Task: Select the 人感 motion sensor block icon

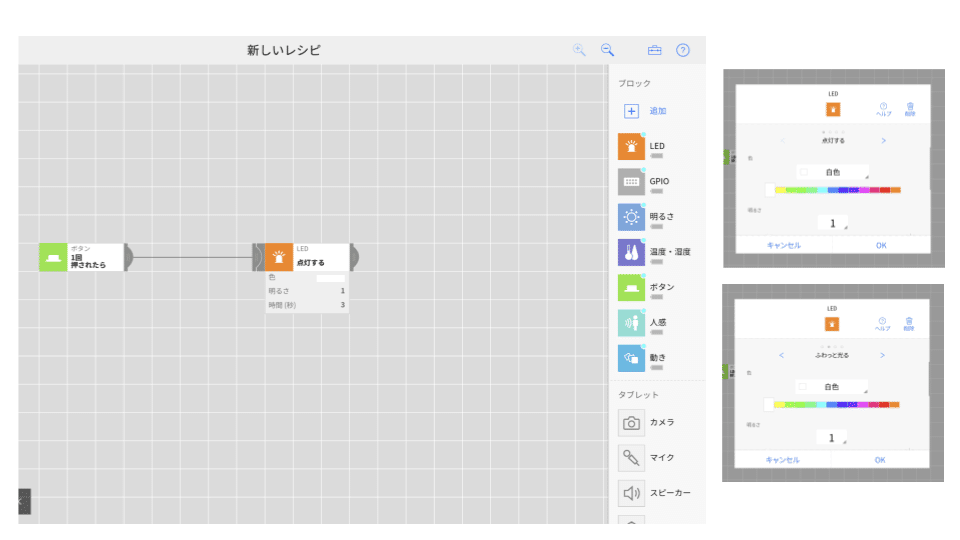Action: click(631, 323)
